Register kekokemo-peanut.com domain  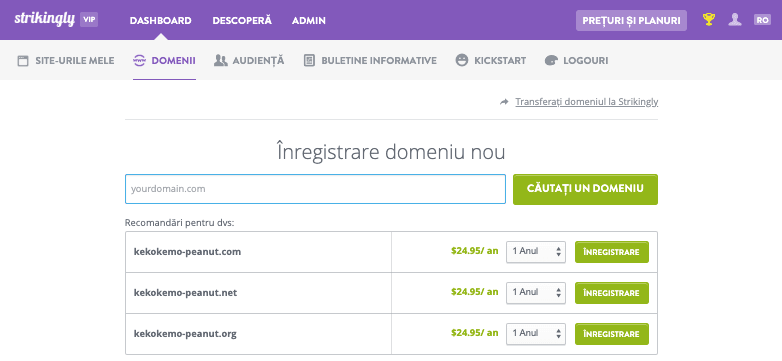coord(612,252)
